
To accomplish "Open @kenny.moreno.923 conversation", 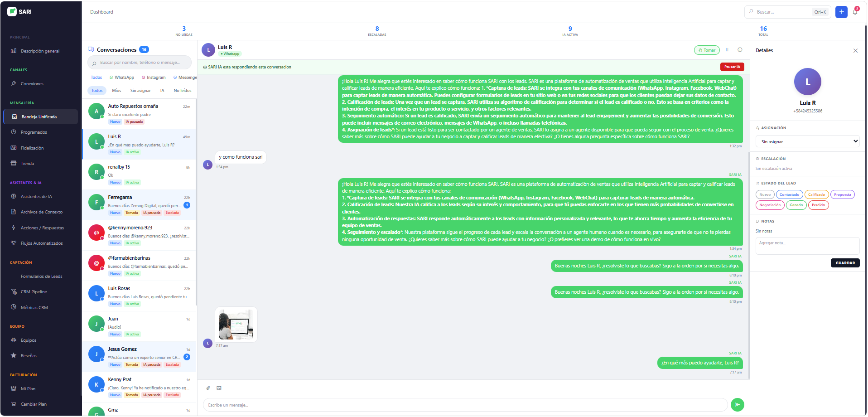I will click(x=139, y=235).
